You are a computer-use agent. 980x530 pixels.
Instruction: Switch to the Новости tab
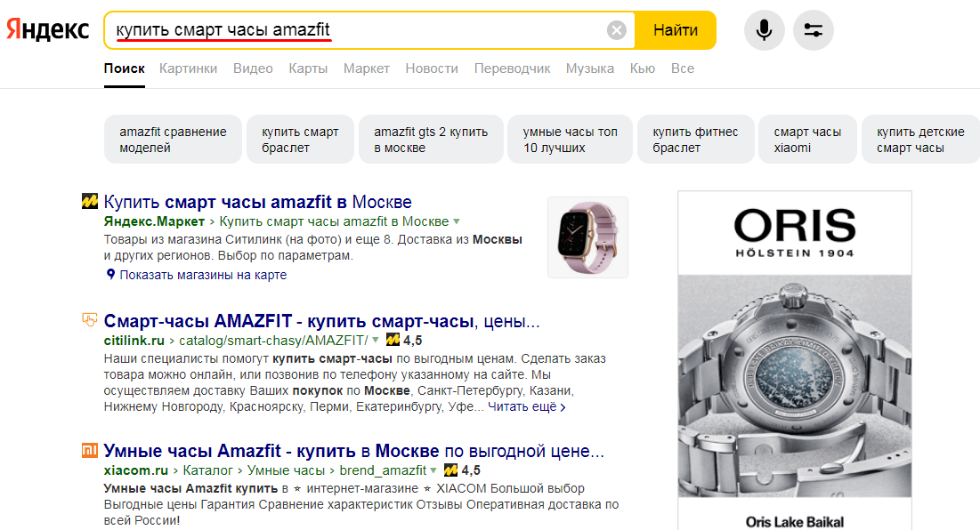pos(432,68)
